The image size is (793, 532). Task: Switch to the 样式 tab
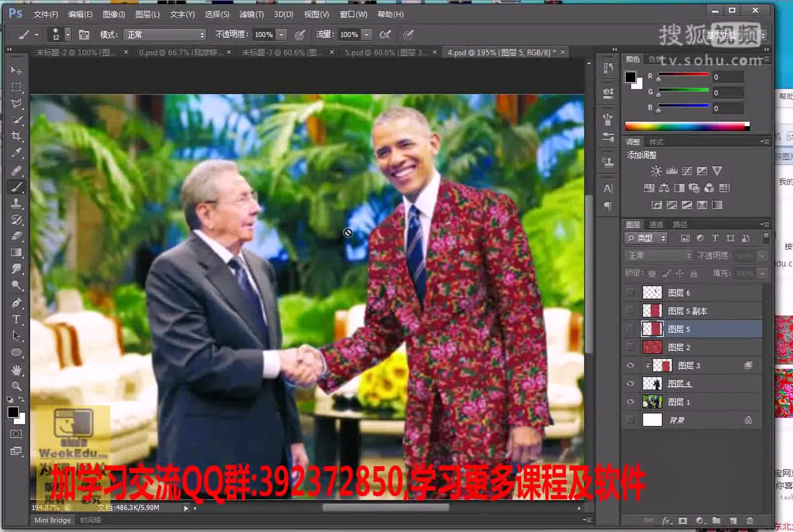click(656, 142)
